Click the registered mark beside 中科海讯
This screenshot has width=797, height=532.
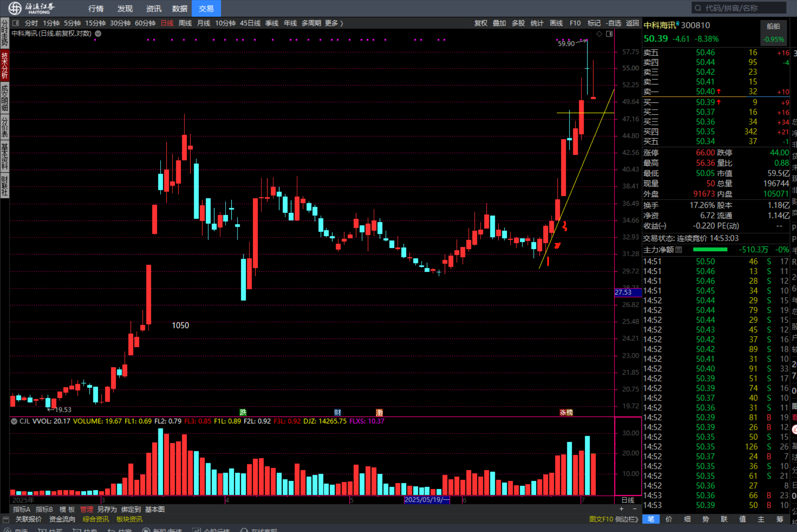(677, 23)
